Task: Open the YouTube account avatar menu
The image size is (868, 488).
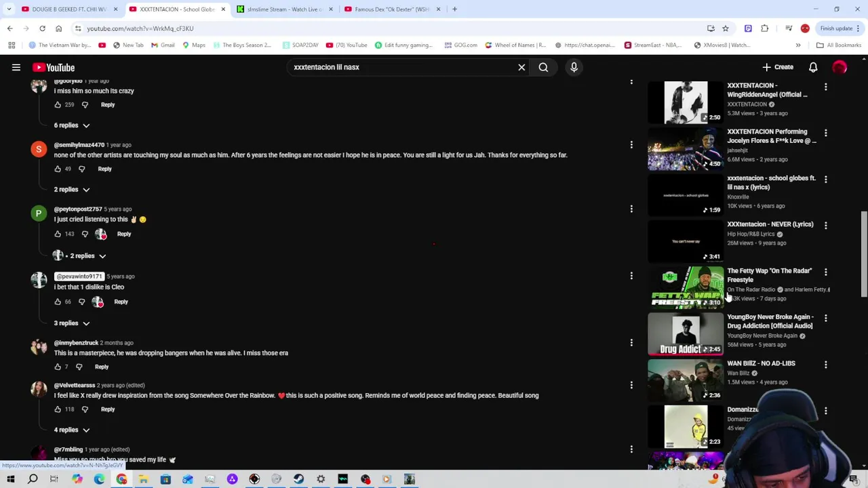Action: pyautogui.click(x=840, y=67)
